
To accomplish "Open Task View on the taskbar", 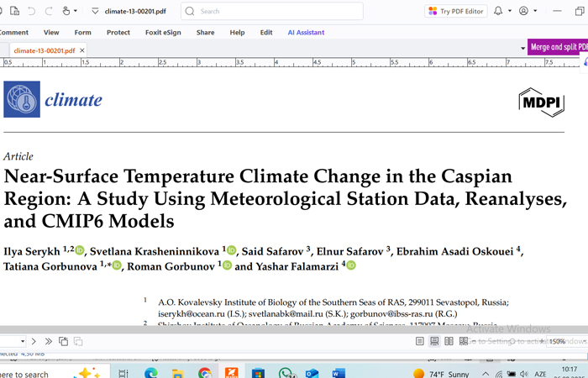I will [123, 374].
